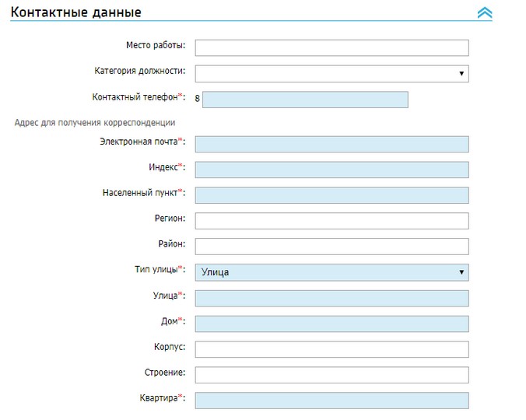
Task: Click the Тип улицы dropdown arrow
Action: pos(461,272)
